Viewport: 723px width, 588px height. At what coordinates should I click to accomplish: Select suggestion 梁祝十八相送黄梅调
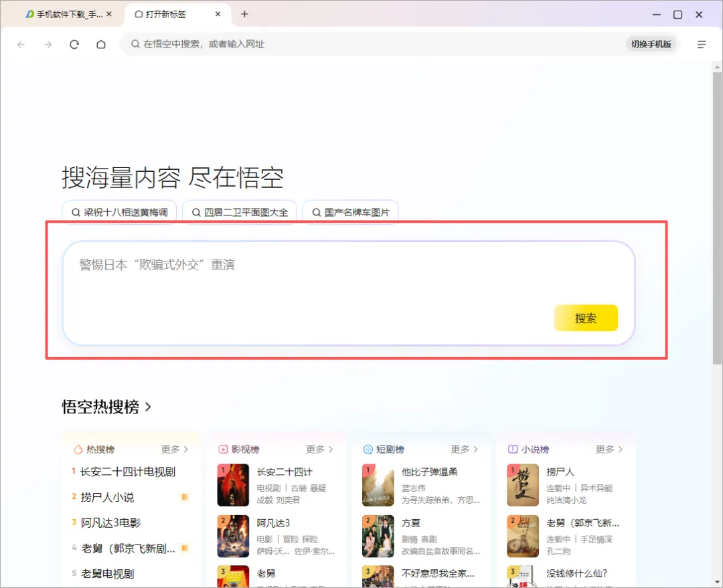pyautogui.click(x=119, y=213)
